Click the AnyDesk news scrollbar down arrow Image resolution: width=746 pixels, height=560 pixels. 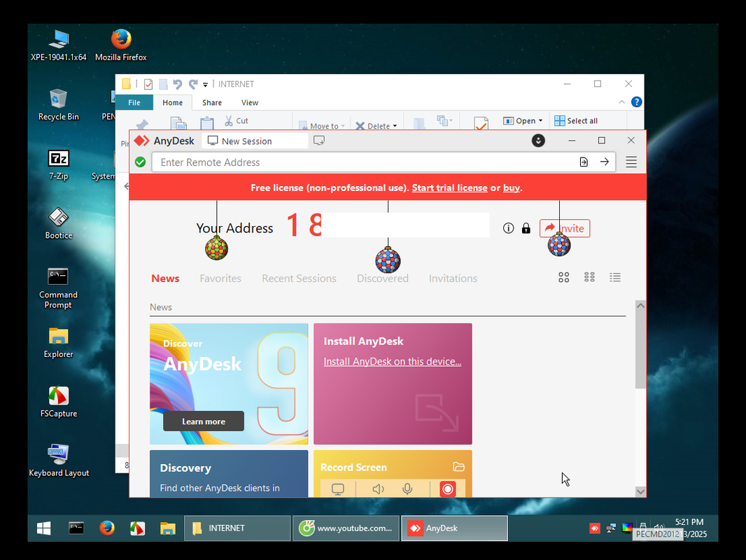point(640,491)
